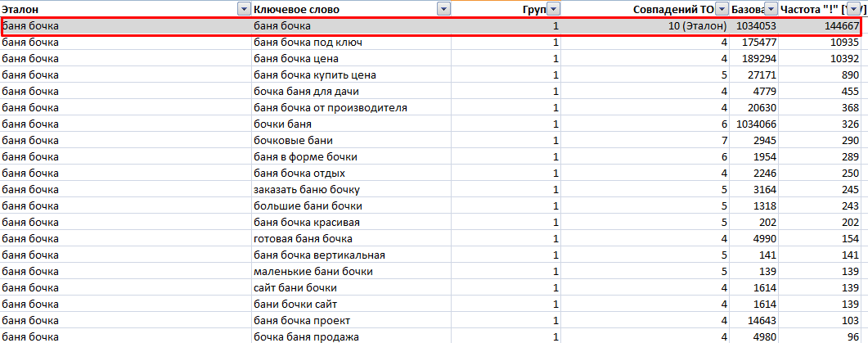This screenshot has width=868, height=343.
Task: Click the base value 4779
Action: coord(765,92)
